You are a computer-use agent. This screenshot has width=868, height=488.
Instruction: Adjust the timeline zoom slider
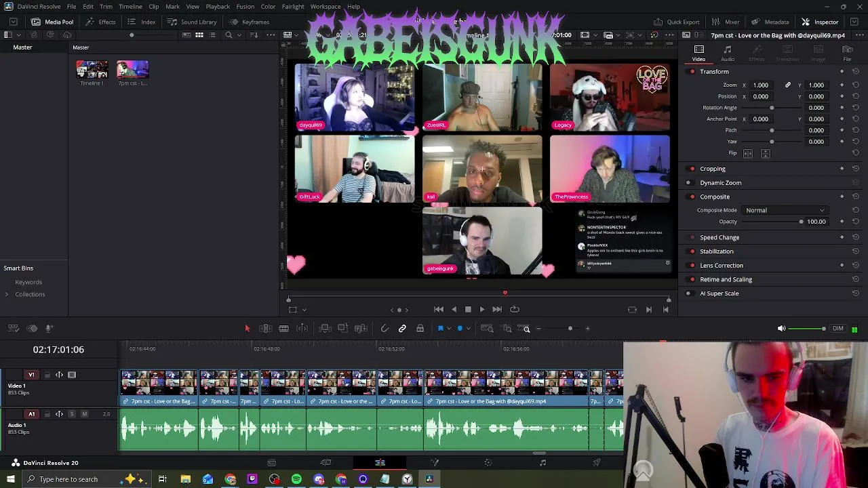click(570, 329)
